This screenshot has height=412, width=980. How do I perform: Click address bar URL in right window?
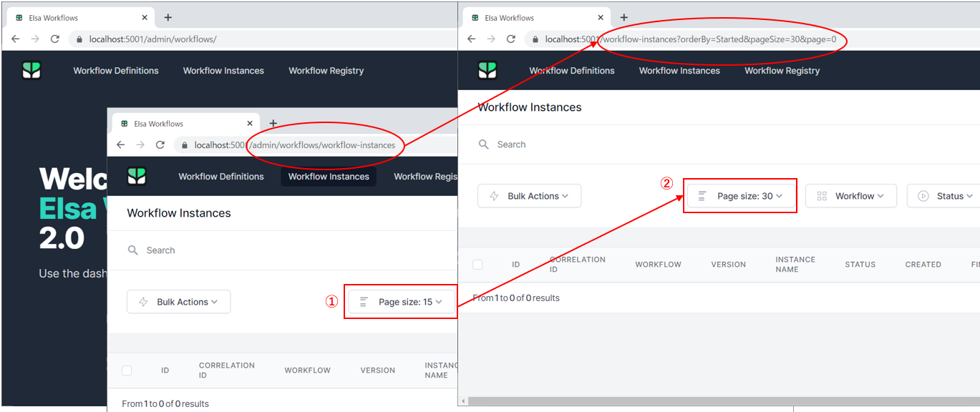pyautogui.click(x=691, y=39)
